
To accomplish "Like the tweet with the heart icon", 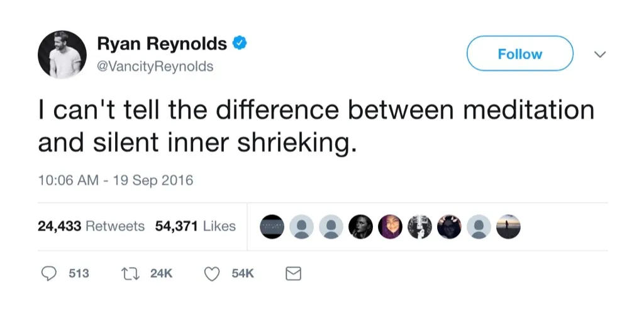I will coord(213,274).
